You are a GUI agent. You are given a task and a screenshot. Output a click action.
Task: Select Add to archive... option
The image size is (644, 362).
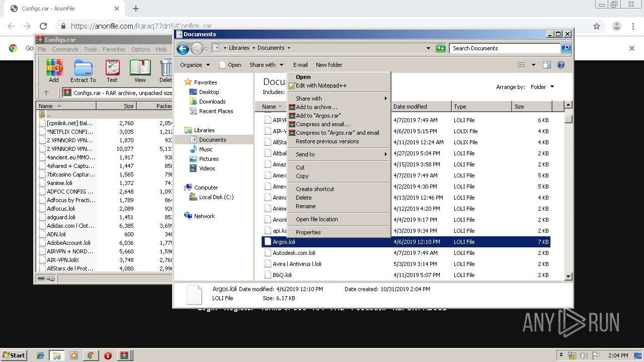[339, 107]
